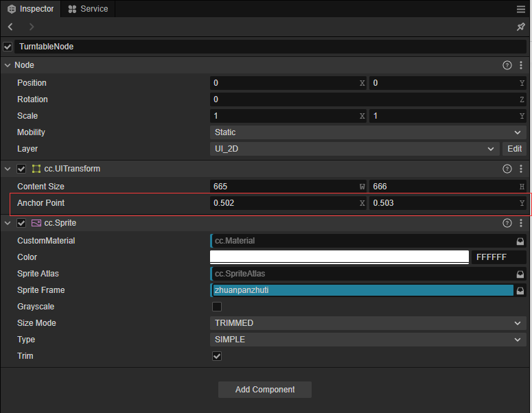Click the Sprite Atlas cc.SpriteAtlas slot
The image size is (532, 413).
[362, 274]
